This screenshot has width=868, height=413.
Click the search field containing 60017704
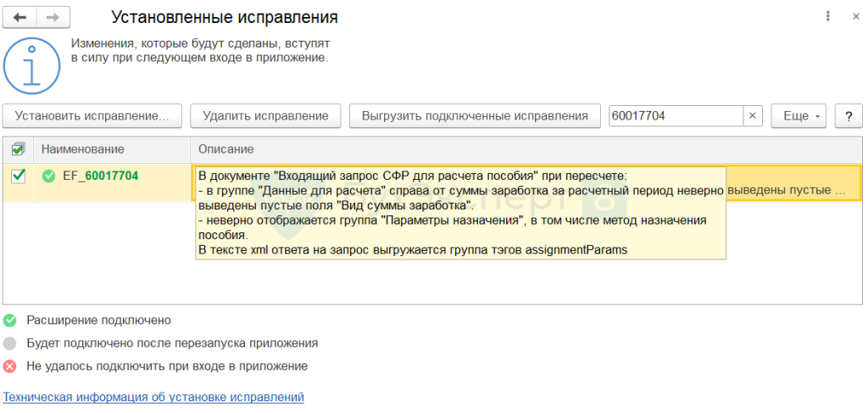[x=674, y=116]
